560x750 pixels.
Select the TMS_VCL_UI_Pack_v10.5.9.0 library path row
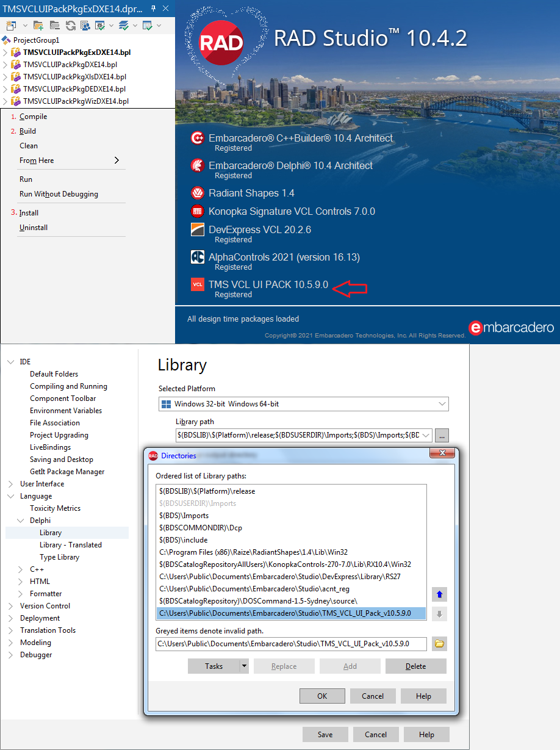(291, 613)
